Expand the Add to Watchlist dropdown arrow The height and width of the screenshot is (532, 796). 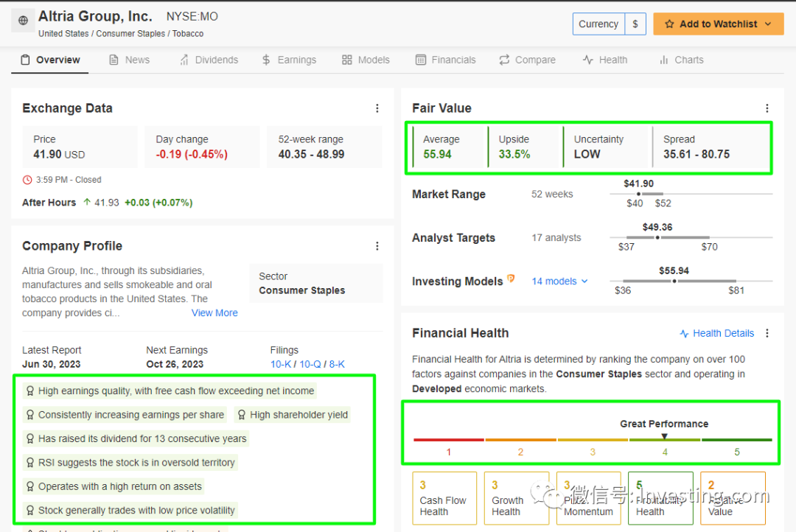coord(767,24)
